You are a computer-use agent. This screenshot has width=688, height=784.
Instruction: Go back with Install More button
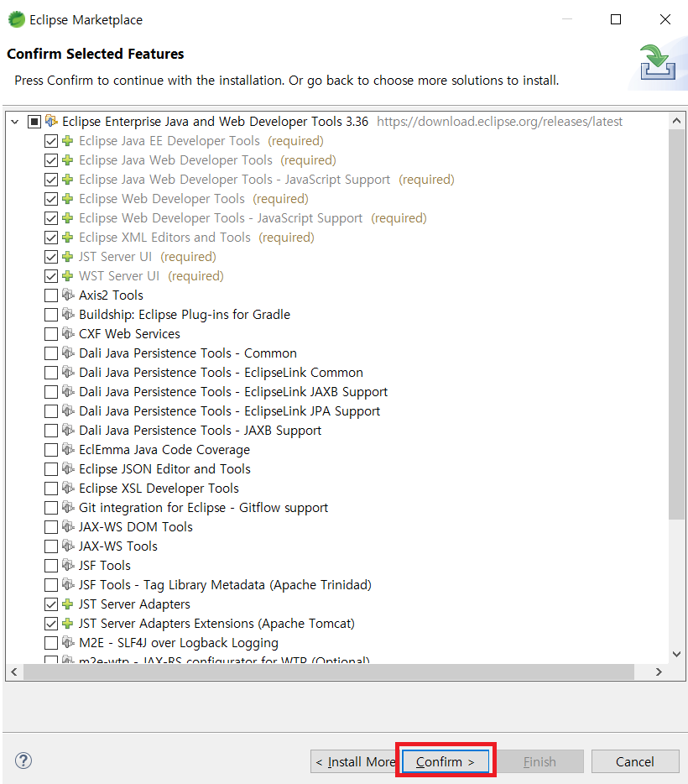click(x=355, y=761)
